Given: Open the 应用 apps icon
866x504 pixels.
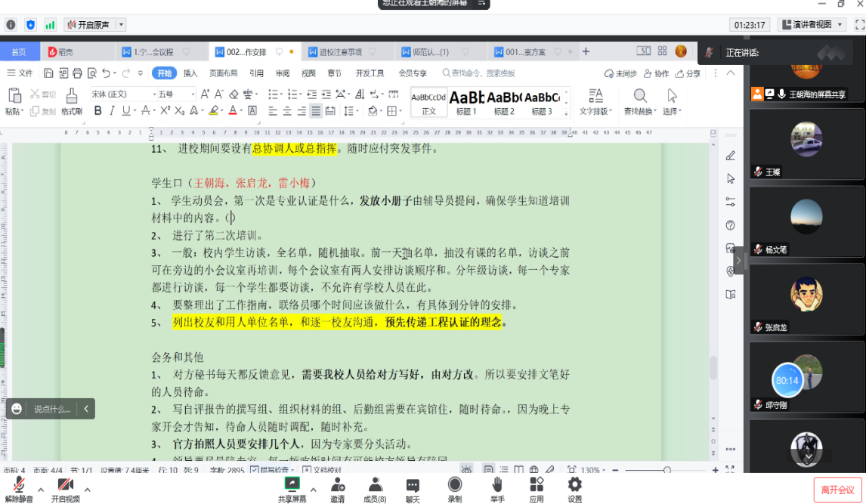Looking at the screenshot, I should click(537, 489).
